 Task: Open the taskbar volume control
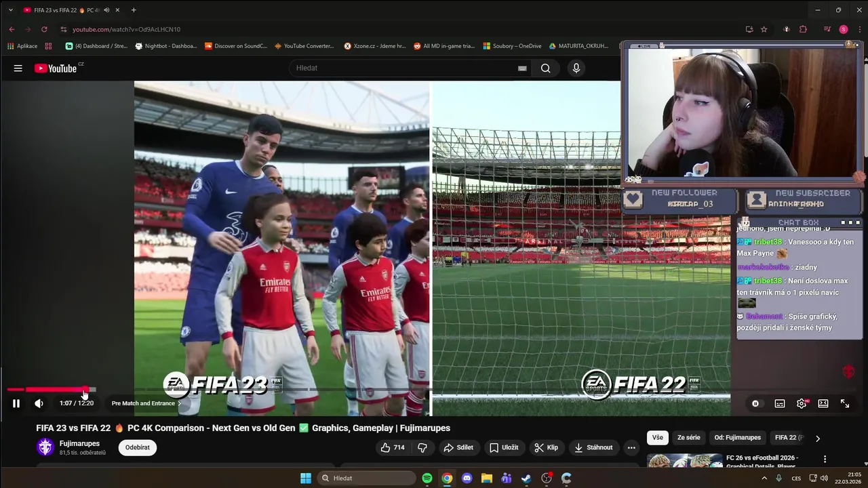point(824,478)
